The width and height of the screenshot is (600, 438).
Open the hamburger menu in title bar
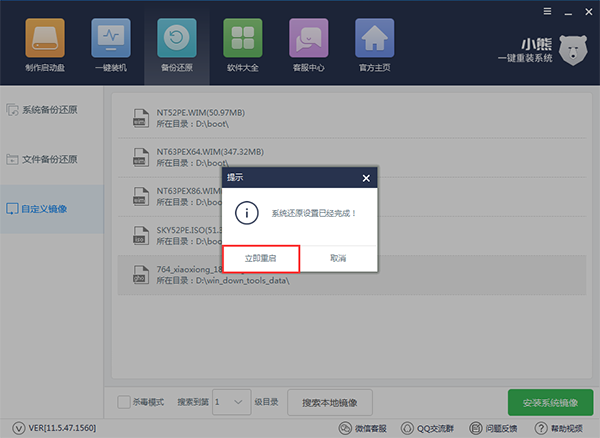[548, 11]
